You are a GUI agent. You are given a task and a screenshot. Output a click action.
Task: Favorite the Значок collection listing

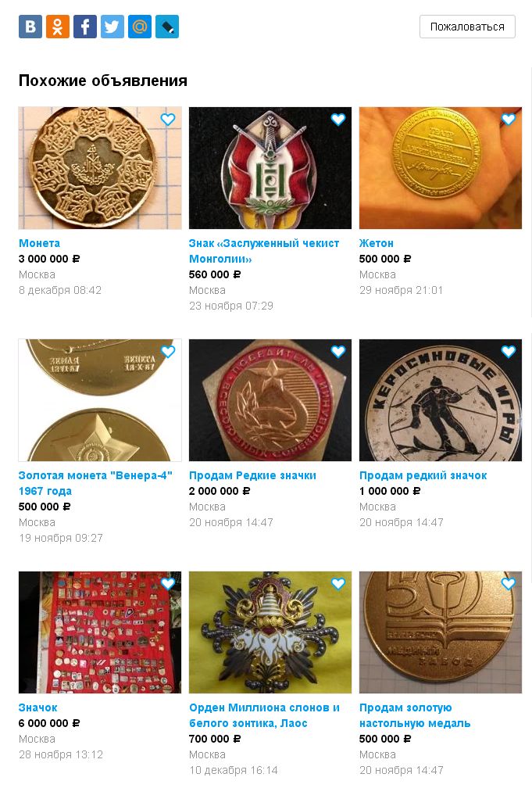point(168,583)
